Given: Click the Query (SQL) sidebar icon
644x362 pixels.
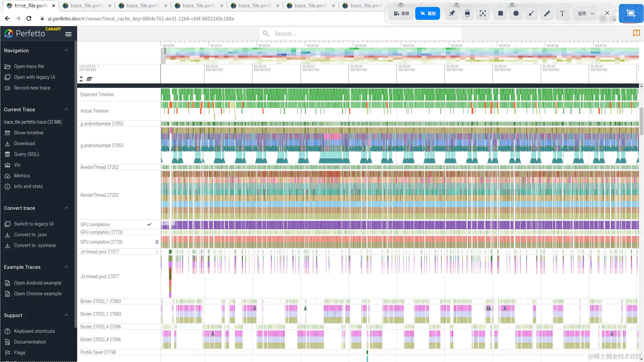Looking at the screenshot, I should [x=7, y=154].
